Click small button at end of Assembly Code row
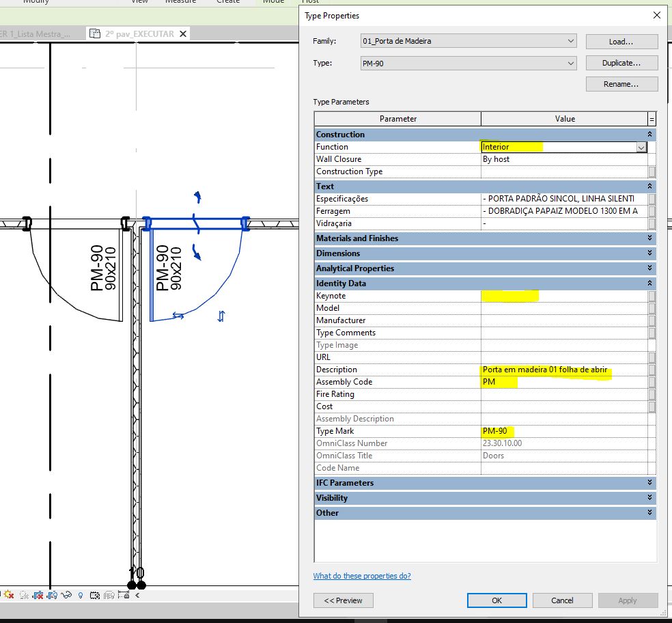The image size is (672, 623). click(x=652, y=382)
